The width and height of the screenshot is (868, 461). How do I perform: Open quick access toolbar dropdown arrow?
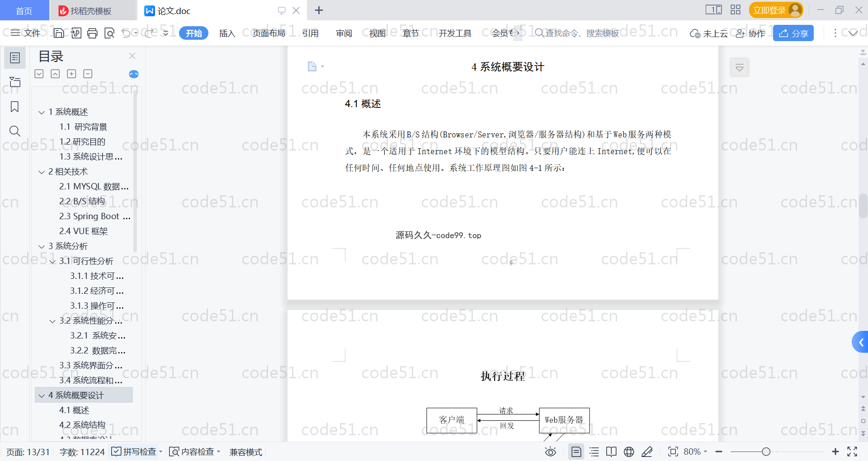166,33
